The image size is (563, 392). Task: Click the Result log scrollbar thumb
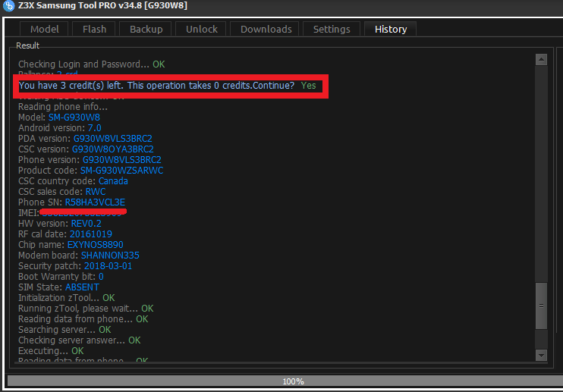click(x=541, y=306)
